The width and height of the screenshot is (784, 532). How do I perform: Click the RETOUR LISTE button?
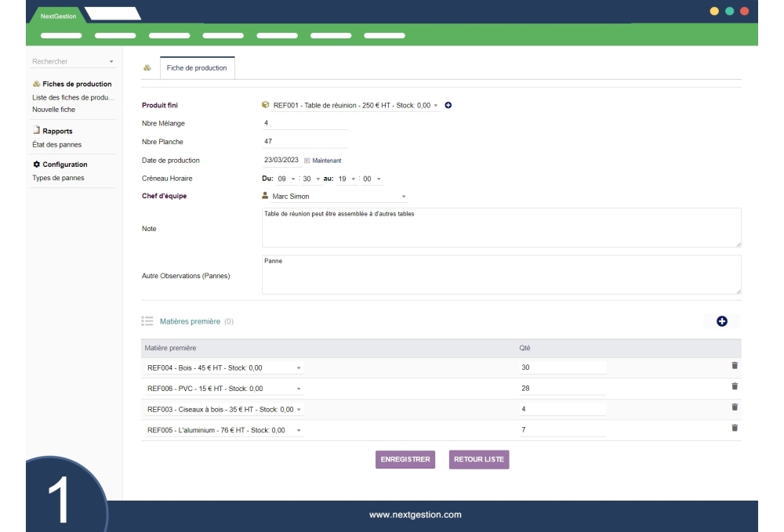click(479, 460)
